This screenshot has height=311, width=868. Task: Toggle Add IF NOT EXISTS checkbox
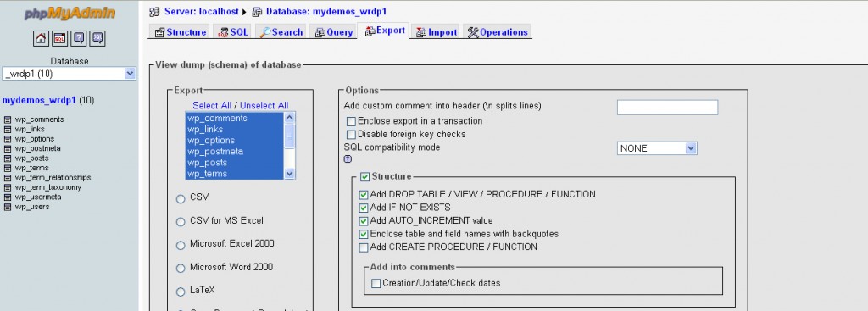[363, 208]
